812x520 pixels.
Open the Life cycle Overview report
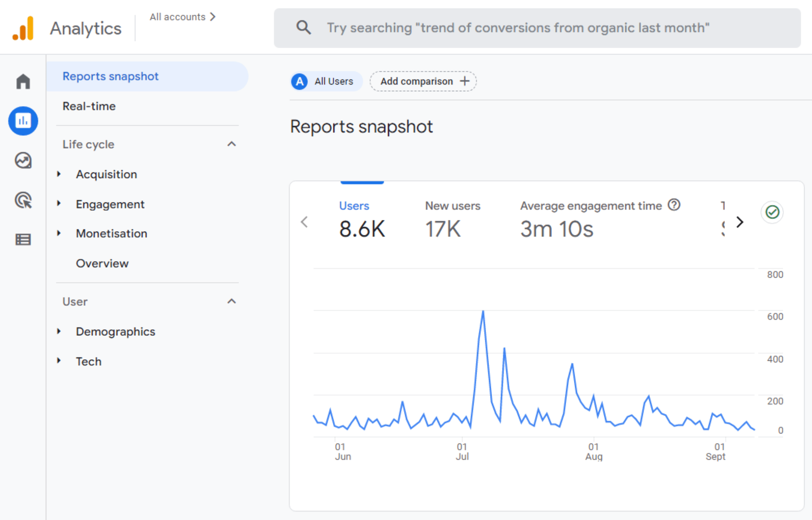click(x=102, y=263)
